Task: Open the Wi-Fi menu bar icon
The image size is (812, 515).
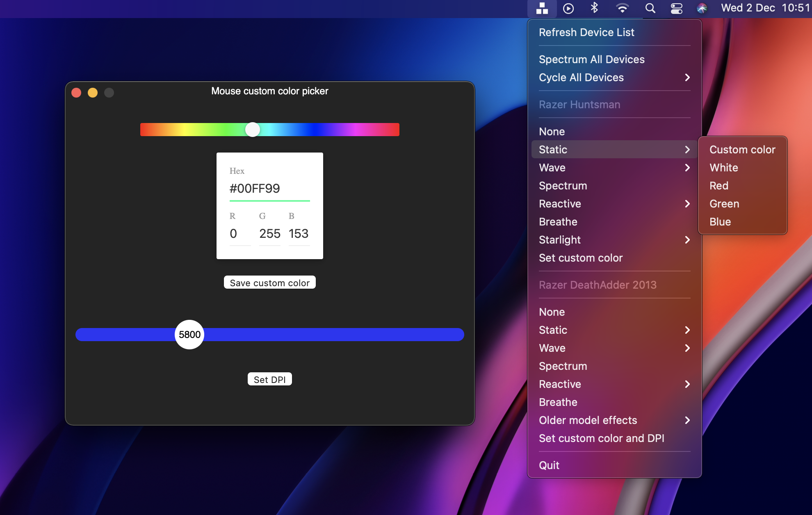Action: tap(622, 8)
